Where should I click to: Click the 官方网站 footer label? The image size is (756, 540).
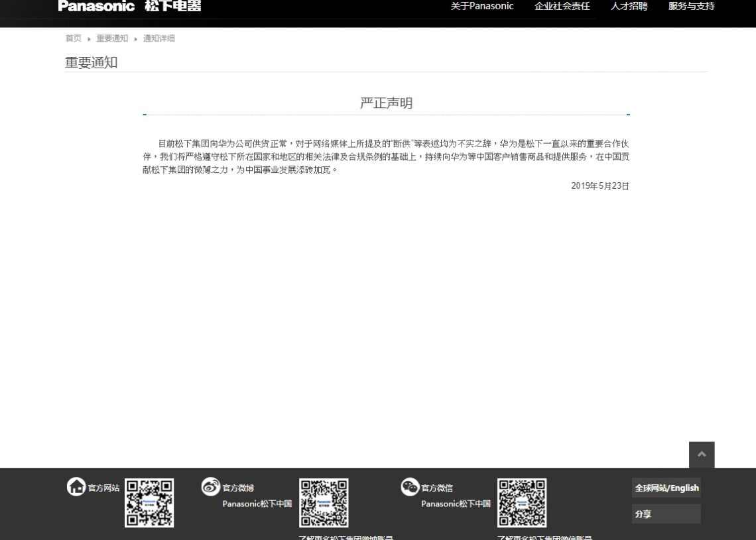pos(103,488)
